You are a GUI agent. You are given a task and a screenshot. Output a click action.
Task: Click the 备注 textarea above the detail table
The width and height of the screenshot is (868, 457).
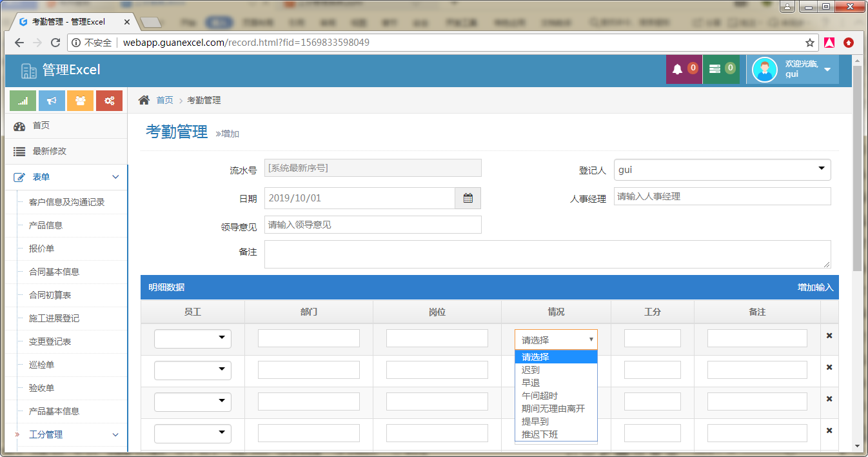coord(547,254)
